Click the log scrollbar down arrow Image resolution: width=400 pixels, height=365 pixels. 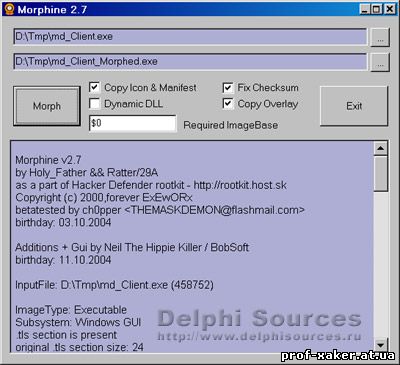click(x=381, y=345)
